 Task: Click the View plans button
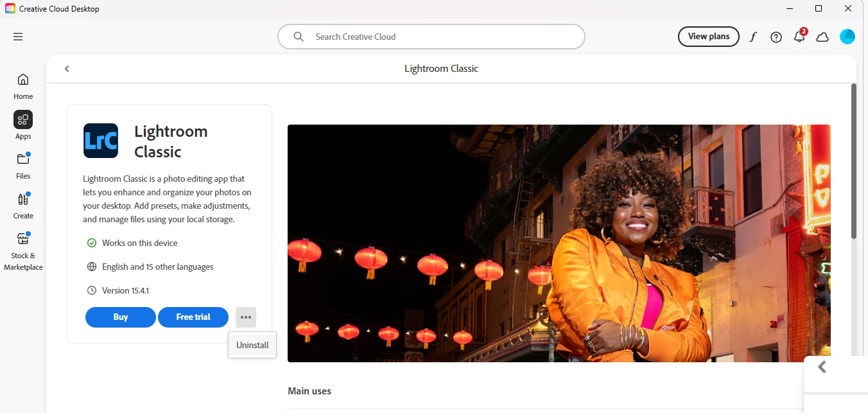[709, 37]
